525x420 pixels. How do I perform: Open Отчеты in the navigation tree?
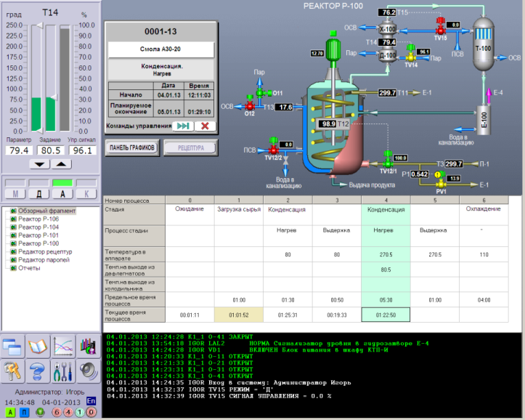[x=29, y=268]
